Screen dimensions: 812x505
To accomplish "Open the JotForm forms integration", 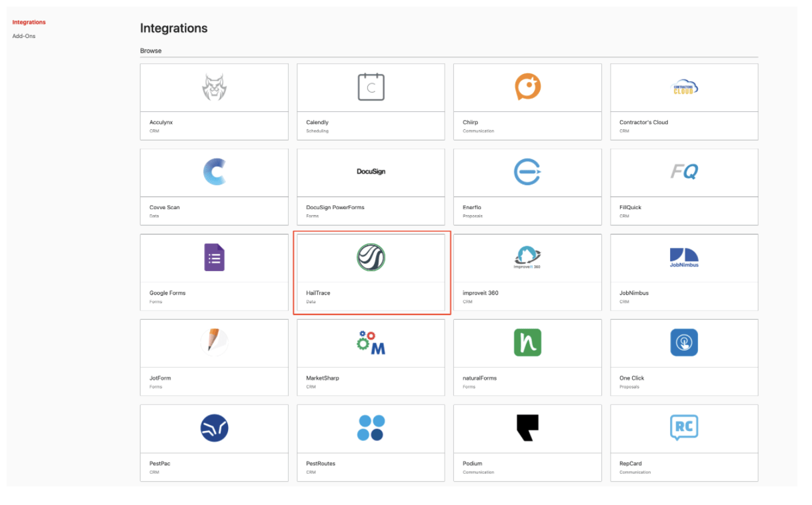I will coord(214,342).
